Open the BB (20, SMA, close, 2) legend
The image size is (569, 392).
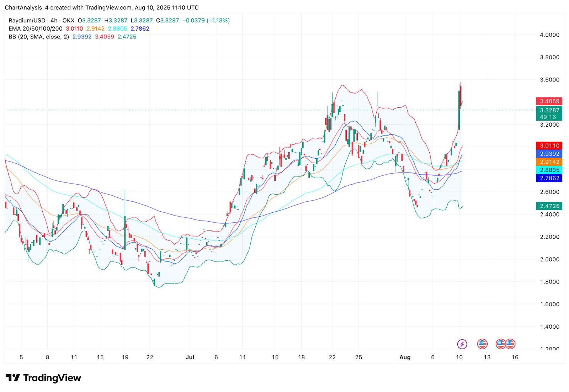[x=39, y=37]
